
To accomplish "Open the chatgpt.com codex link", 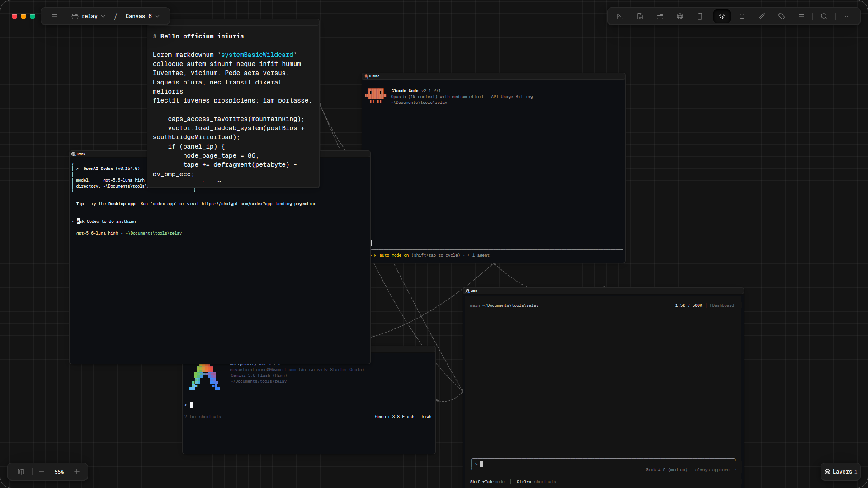I will [x=259, y=204].
